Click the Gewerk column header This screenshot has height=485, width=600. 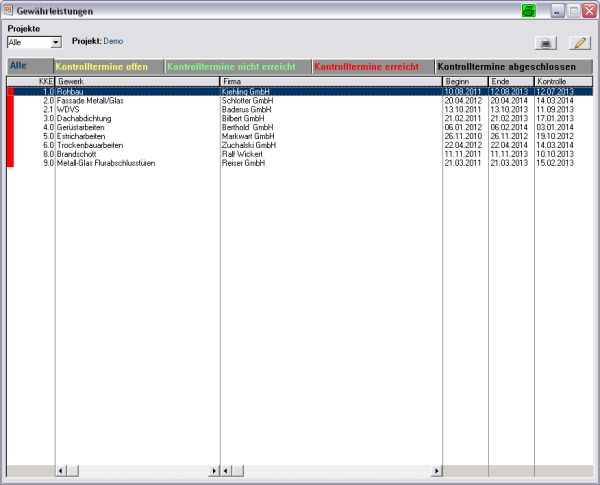137,80
